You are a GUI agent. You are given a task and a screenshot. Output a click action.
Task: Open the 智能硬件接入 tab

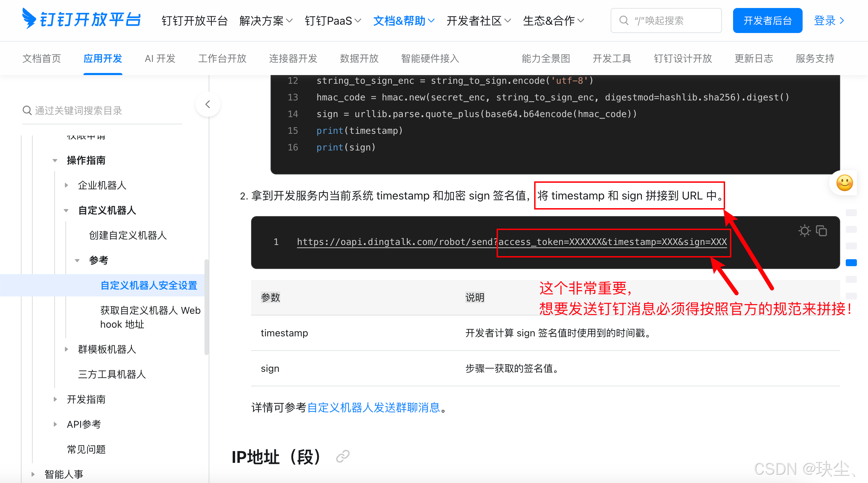click(x=430, y=58)
